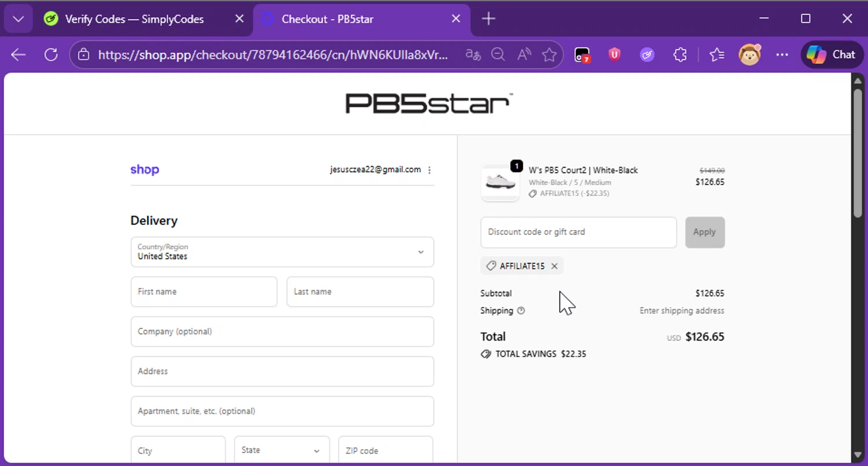Reload the checkout page
Screen dimensions: 868x466
[x=51, y=55]
